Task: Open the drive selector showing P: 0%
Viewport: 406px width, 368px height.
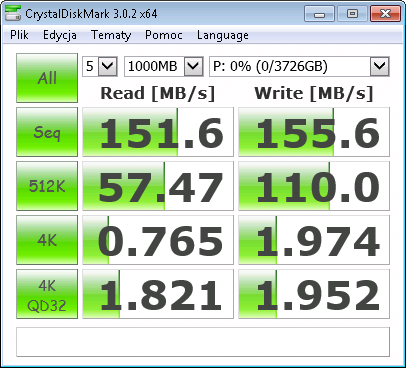Action: [299, 66]
